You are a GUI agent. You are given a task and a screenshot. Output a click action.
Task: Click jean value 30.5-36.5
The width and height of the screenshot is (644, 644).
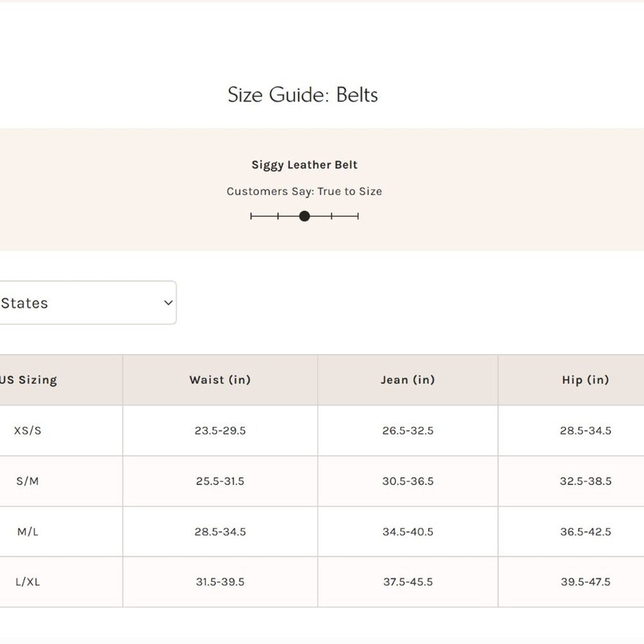click(x=408, y=481)
